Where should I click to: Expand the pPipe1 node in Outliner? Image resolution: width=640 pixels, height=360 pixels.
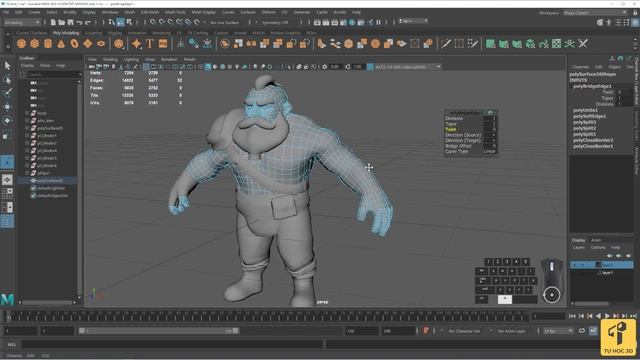click(27, 173)
